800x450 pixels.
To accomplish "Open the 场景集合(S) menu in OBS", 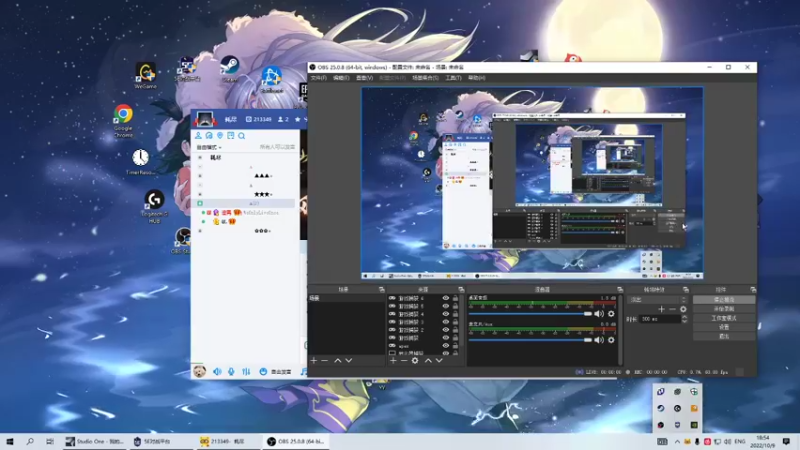I will [x=425, y=78].
